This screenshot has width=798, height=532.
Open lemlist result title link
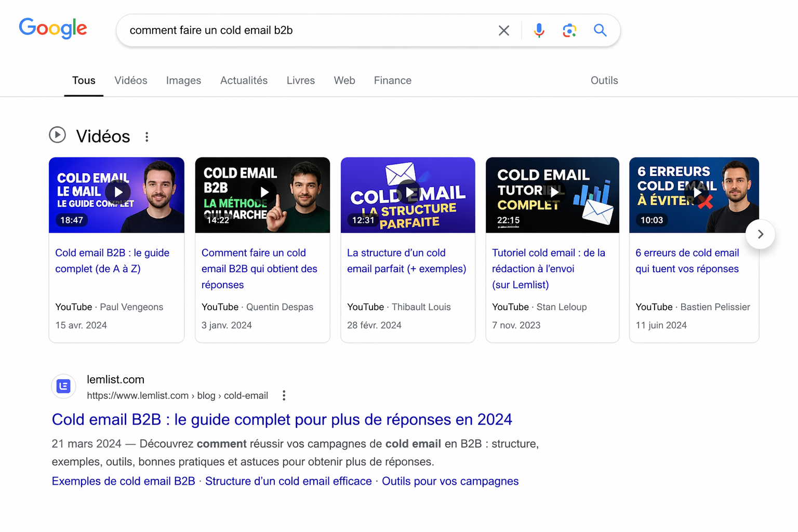click(282, 419)
